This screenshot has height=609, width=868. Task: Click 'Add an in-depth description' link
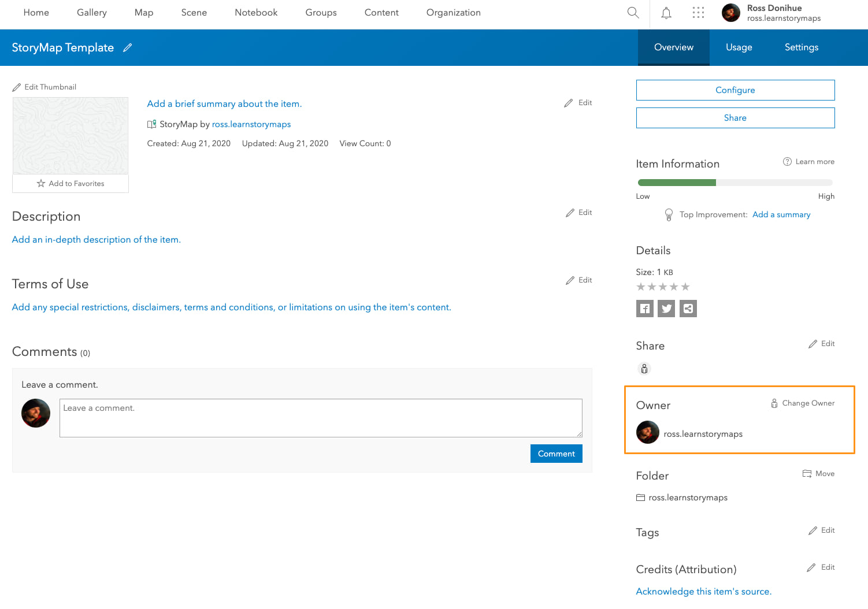pos(97,240)
